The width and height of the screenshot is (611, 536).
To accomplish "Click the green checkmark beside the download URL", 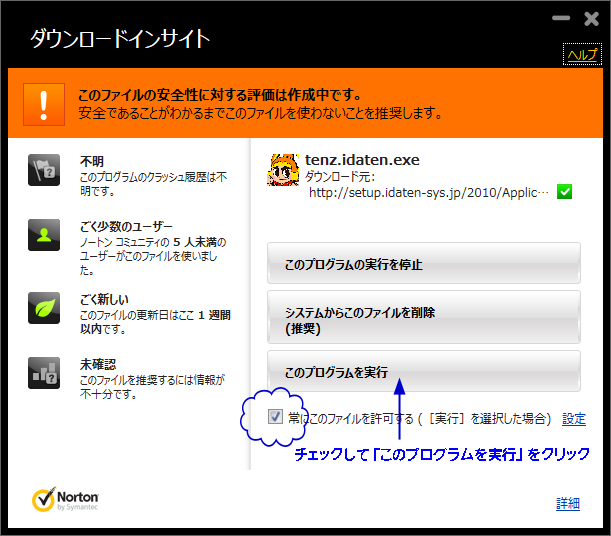I will coord(564,191).
